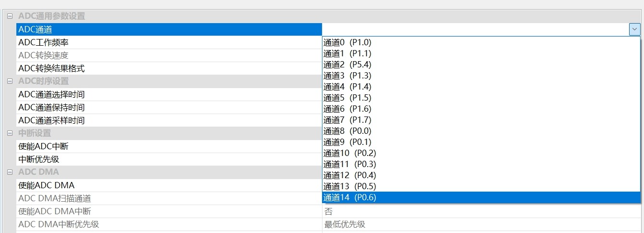Click the 使能ADC DMA中断 label
The image size is (644, 233).
click(54, 211)
